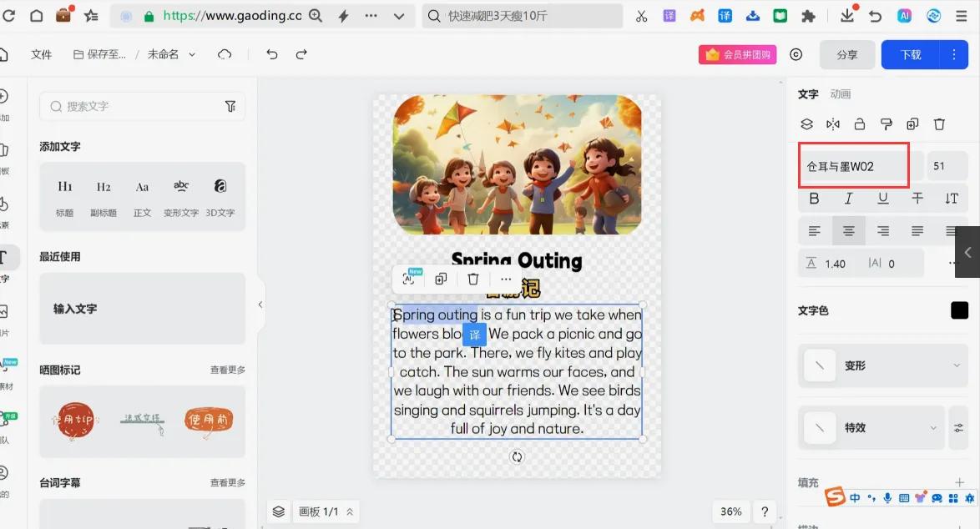Delete element using floating toolbar trash icon

[473, 279]
